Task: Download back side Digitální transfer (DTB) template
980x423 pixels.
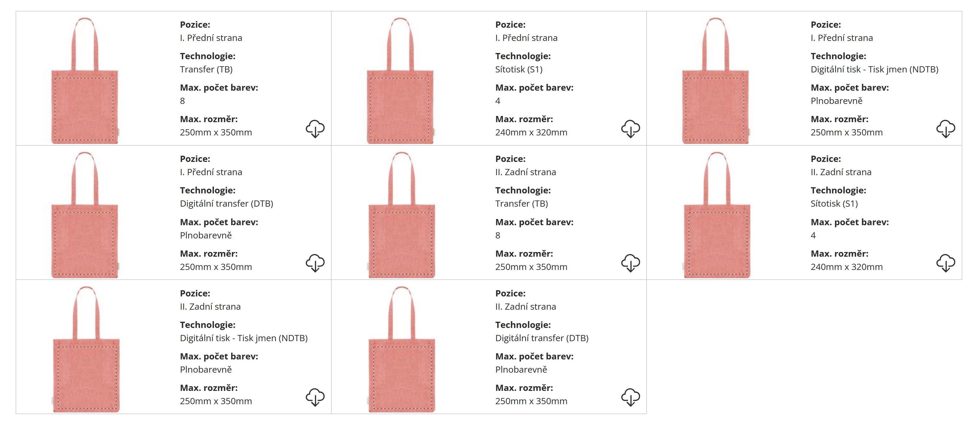Action: (x=630, y=397)
